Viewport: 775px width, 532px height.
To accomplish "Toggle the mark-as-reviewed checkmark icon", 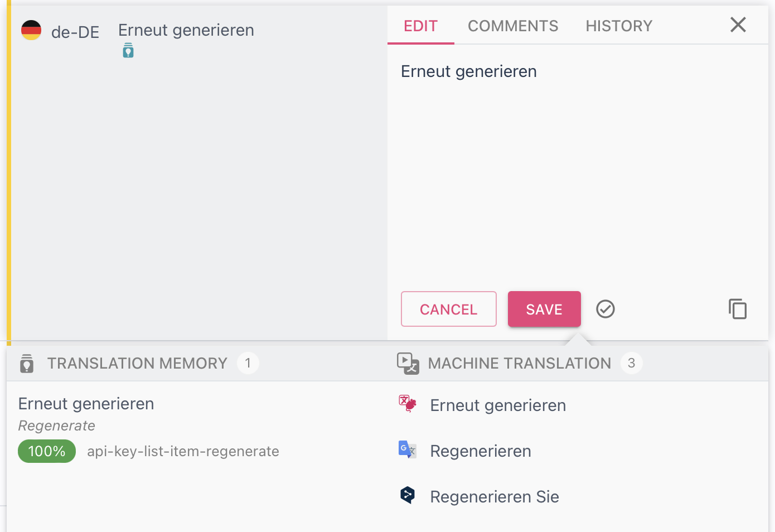I will coord(605,309).
